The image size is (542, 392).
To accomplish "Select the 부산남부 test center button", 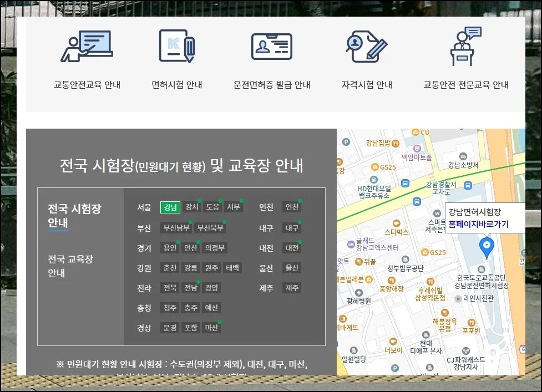I will [176, 228].
